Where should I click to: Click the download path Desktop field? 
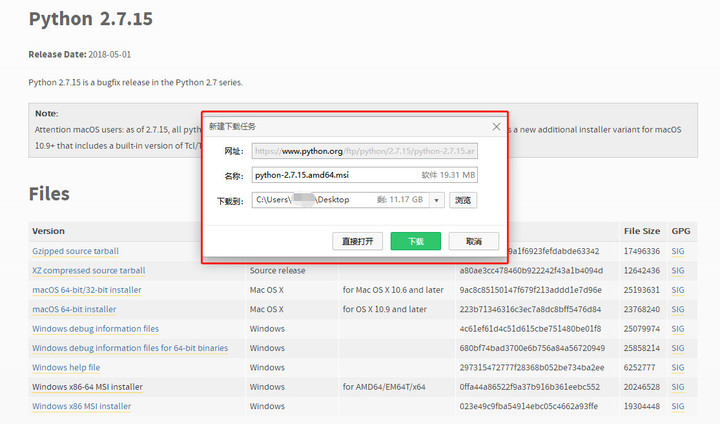pyautogui.click(x=340, y=200)
